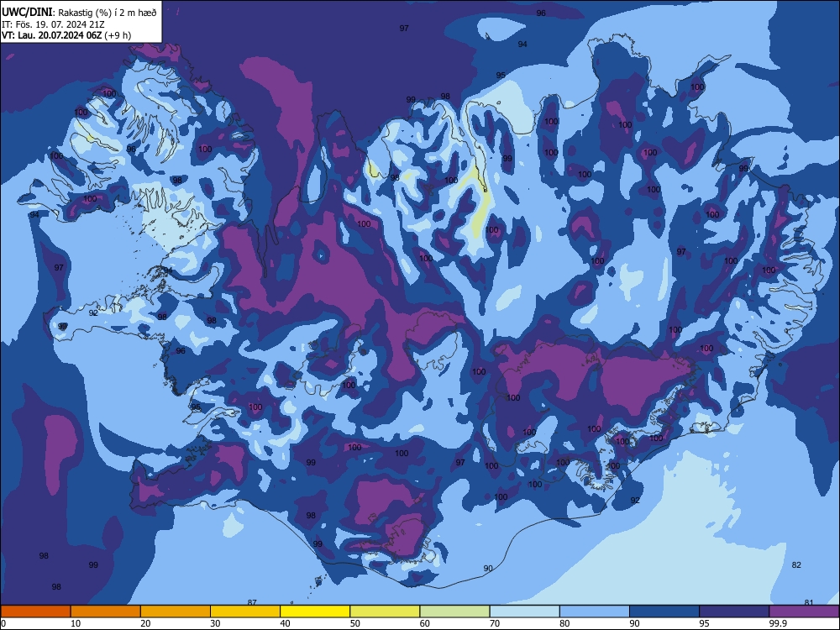Choose the 30–40 legend color segment
Viewport: 840px width, 630px height.
[245, 612]
